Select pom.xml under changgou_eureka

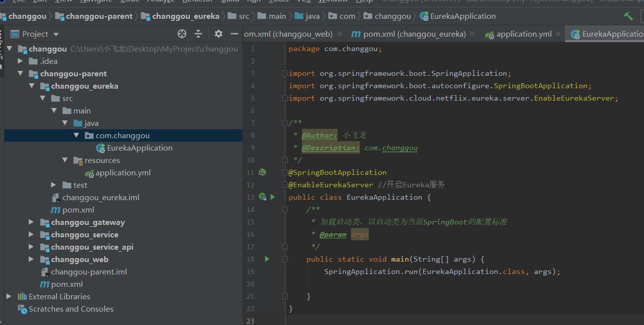pyautogui.click(x=73, y=210)
